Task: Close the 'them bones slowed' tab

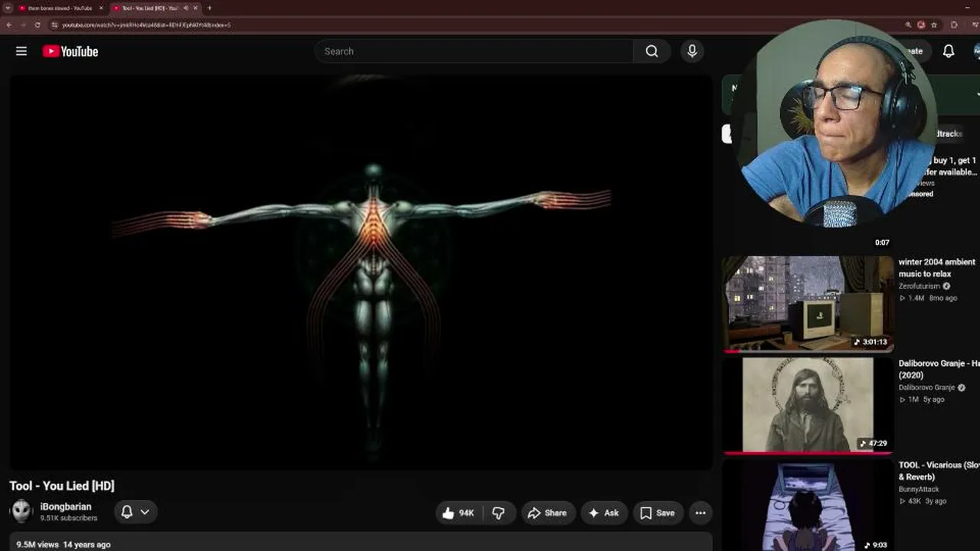Action: point(101,8)
